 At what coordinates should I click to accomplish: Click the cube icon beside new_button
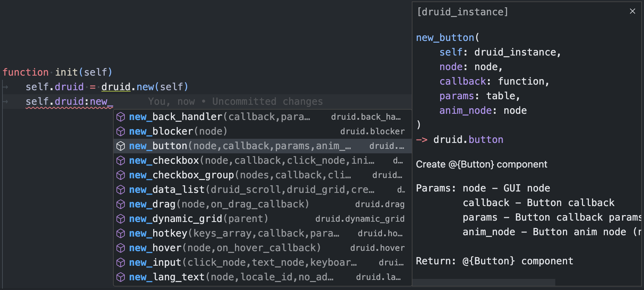coord(121,146)
